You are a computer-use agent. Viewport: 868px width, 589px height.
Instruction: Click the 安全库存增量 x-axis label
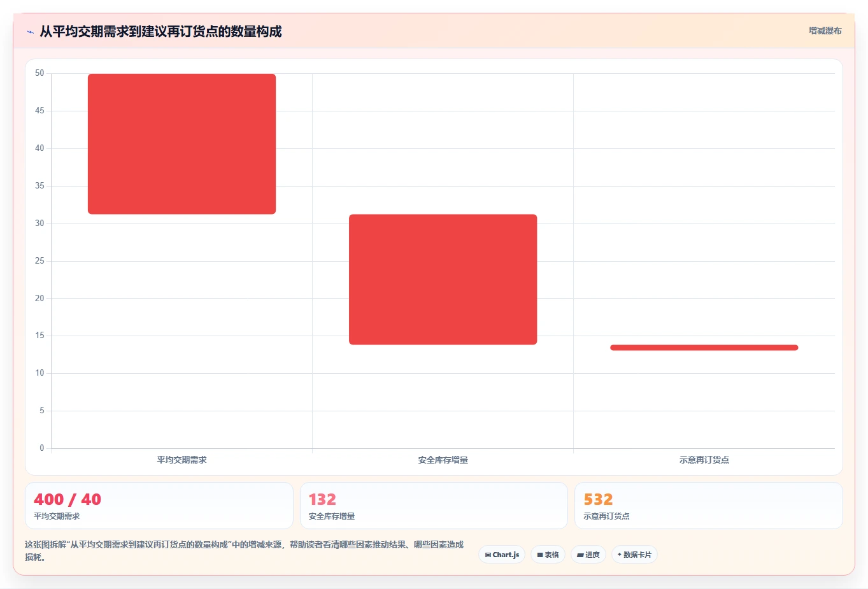point(443,460)
